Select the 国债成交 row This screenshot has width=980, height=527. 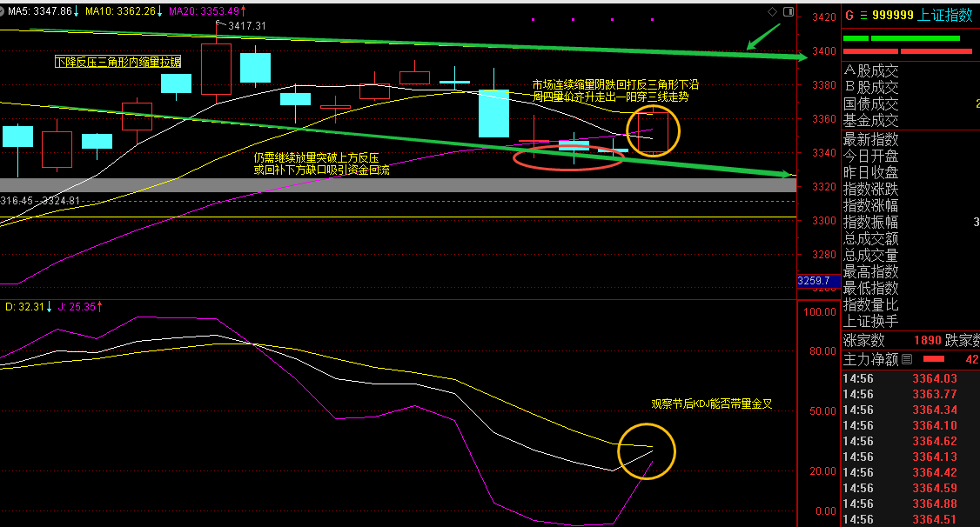pos(910,103)
